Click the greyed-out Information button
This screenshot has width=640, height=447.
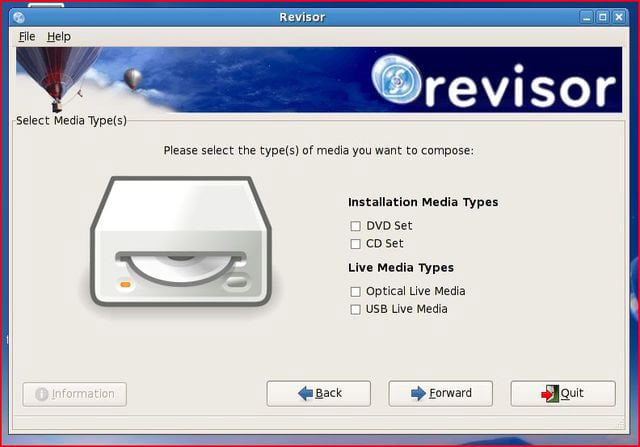[x=75, y=394]
